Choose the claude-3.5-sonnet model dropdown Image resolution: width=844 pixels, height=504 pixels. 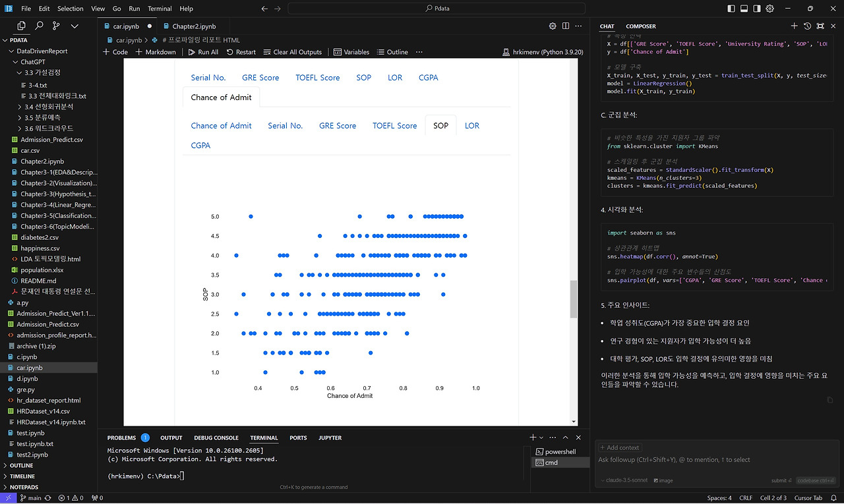coord(624,481)
